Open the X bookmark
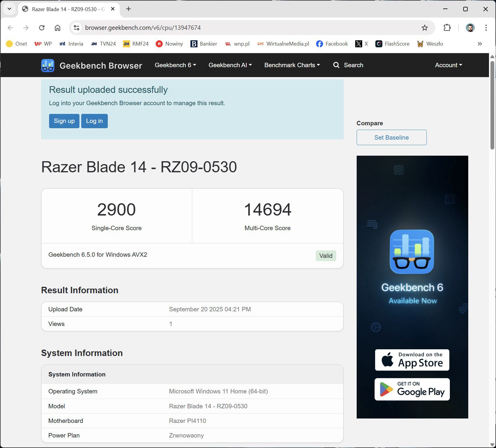The width and height of the screenshot is (496, 448). (x=361, y=44)
